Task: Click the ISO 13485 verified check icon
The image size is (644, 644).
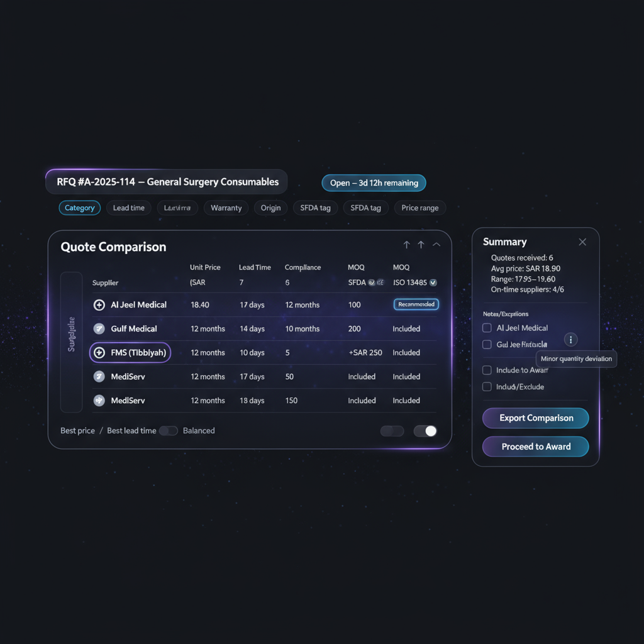Action: point(433,283)
